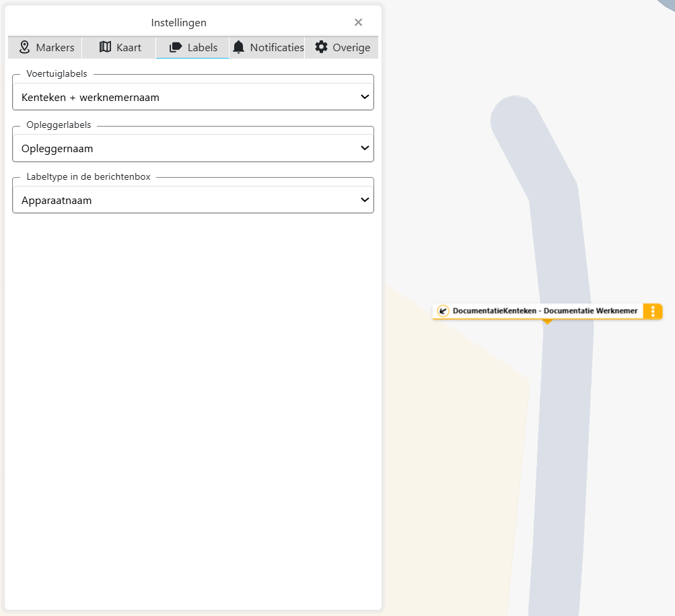Go to the Overige tab

pyautogui.click(x=342, y=47)
